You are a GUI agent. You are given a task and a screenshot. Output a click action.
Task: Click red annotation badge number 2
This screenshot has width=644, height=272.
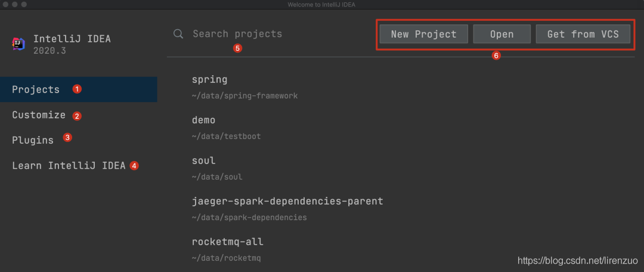pos(77,116)
